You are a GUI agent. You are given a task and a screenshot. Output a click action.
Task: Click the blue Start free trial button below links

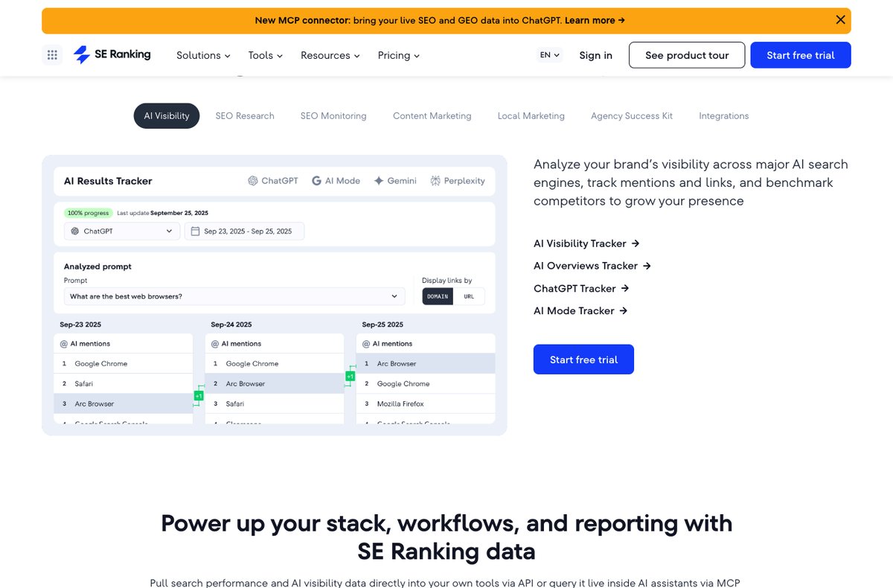pyautogui.click(x=583, y=359)
